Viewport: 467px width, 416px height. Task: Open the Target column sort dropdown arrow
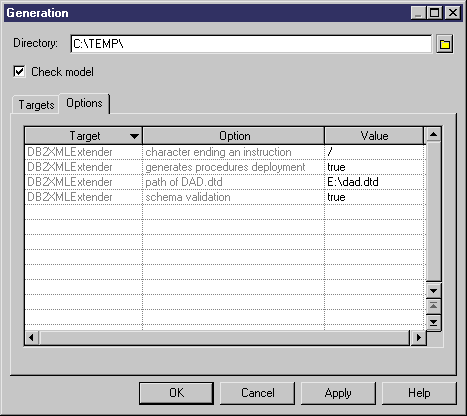(x=134, y=136)
